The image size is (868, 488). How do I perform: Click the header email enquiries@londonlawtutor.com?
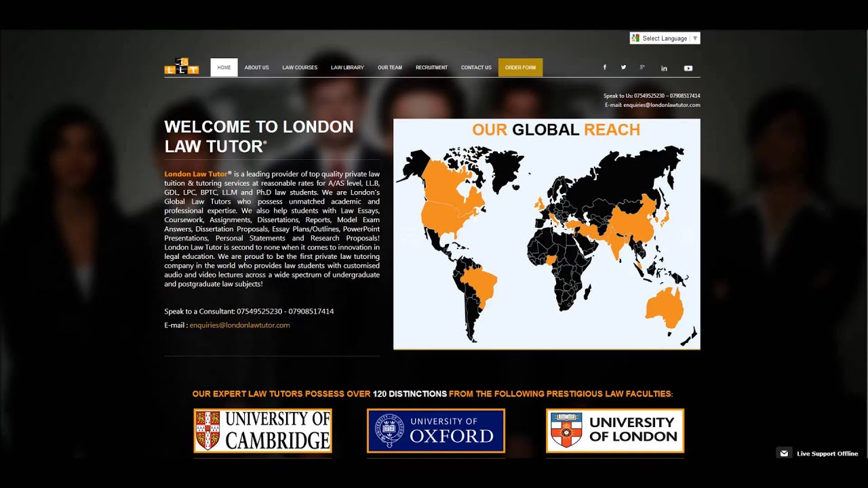[662, 105]
